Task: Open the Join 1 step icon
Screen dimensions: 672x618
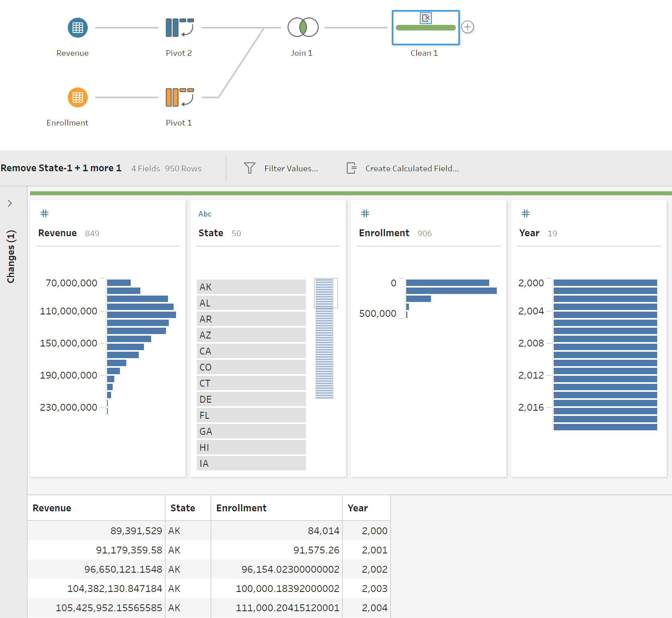Action: [x=303, y=27]
